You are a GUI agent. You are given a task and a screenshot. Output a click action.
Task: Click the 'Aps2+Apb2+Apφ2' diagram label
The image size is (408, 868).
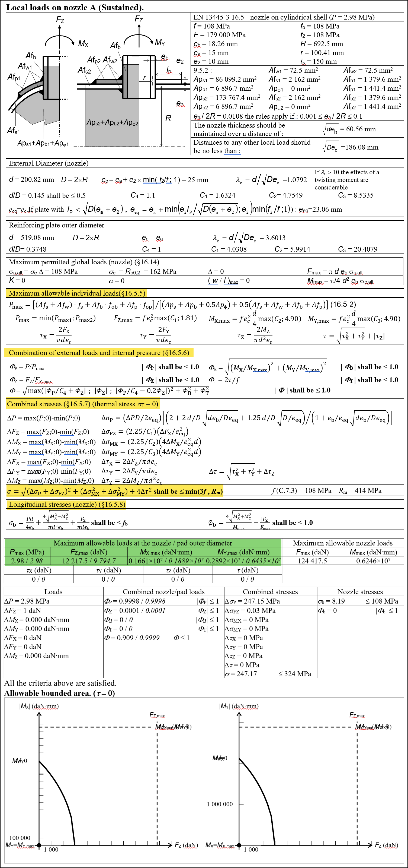(x=113, y=122)
